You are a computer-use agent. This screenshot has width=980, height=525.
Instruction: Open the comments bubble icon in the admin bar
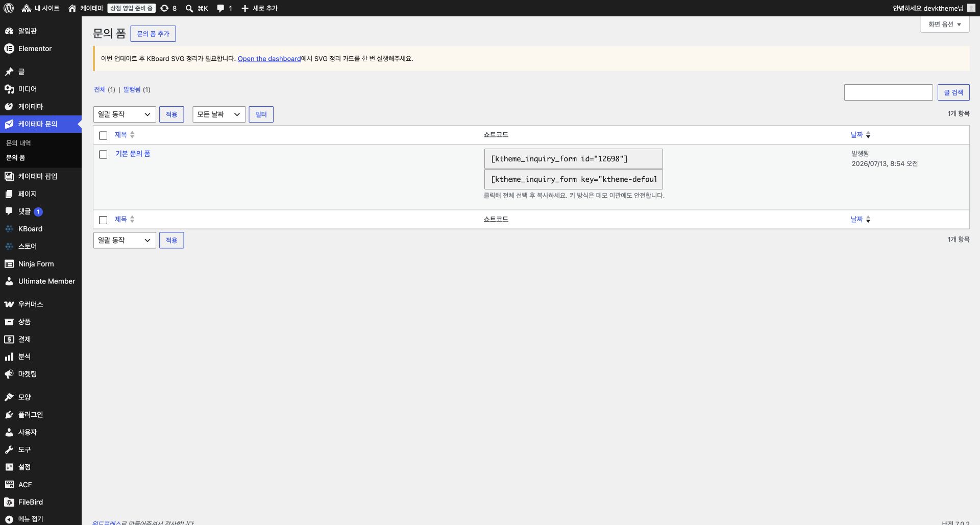(x=220, y=8)
